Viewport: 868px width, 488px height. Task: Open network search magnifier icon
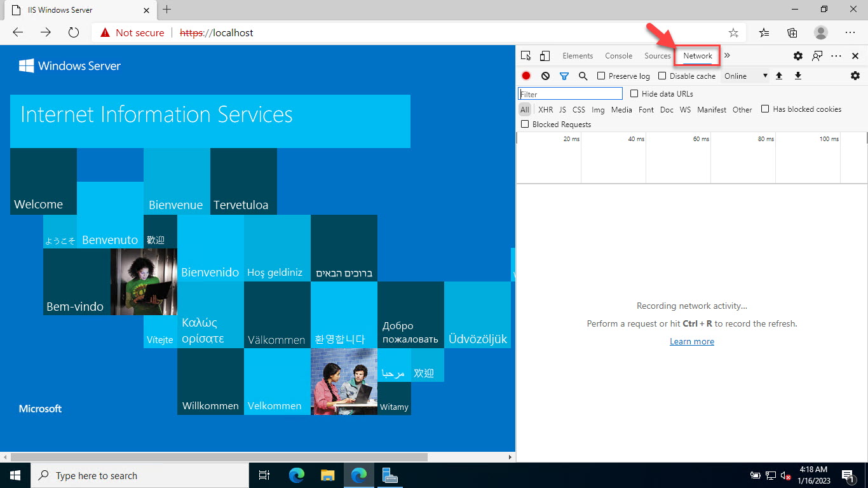(x=583, y=76)
